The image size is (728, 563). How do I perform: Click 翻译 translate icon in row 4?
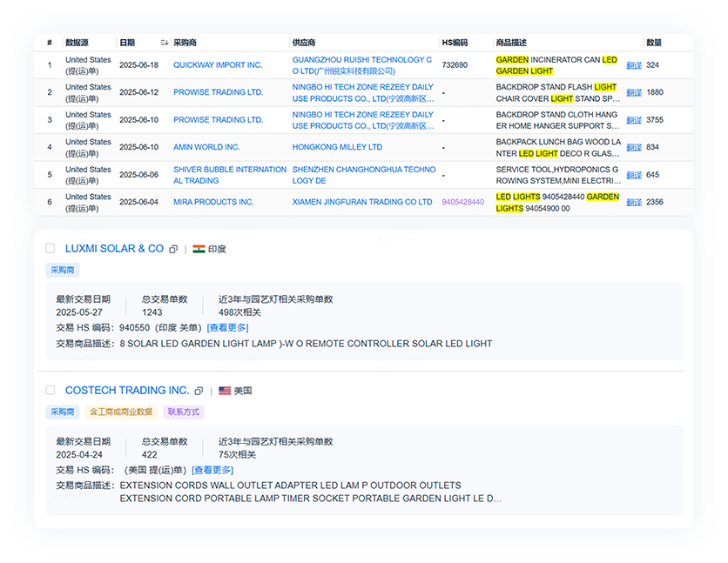634,148
